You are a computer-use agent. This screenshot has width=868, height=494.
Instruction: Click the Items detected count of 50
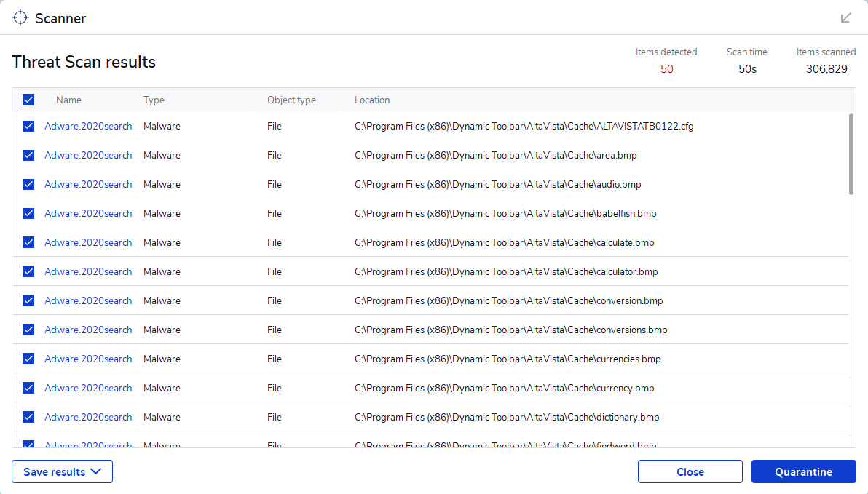click(x=666, y=69)
